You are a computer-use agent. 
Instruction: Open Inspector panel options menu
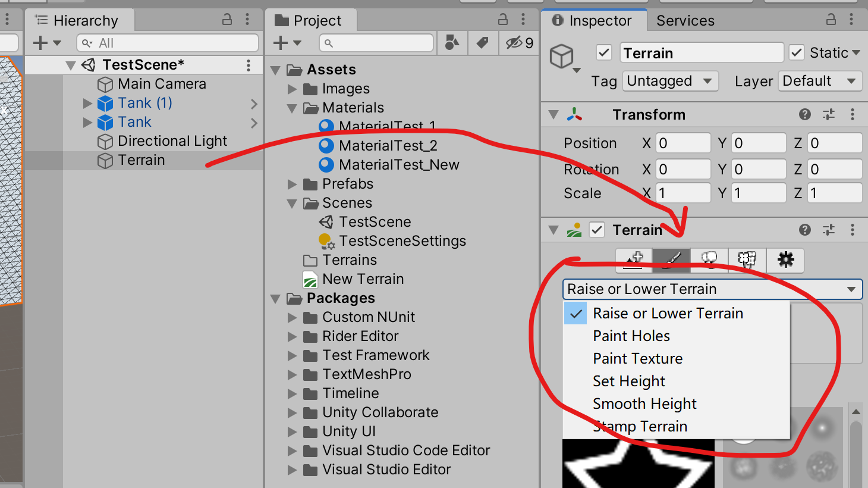[x=851, y=20]
